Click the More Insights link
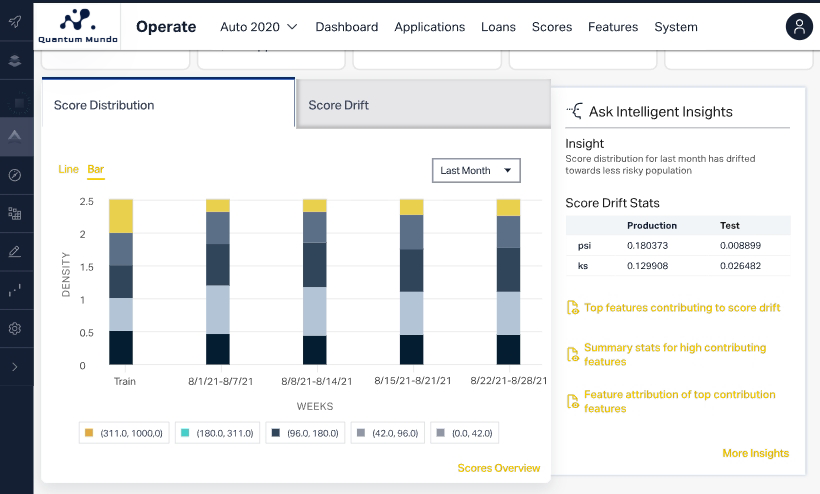Screen dimensions: 820x494 [x=755, y=453]
